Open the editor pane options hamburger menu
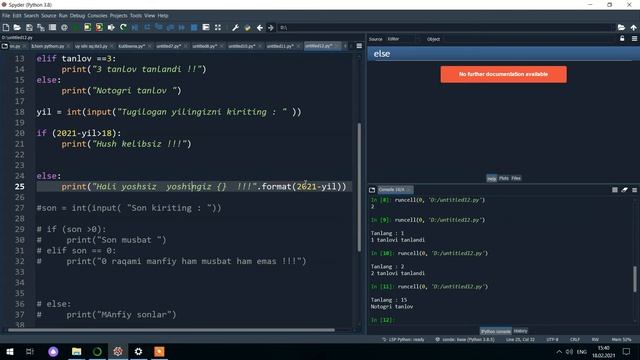 [359, 46]
